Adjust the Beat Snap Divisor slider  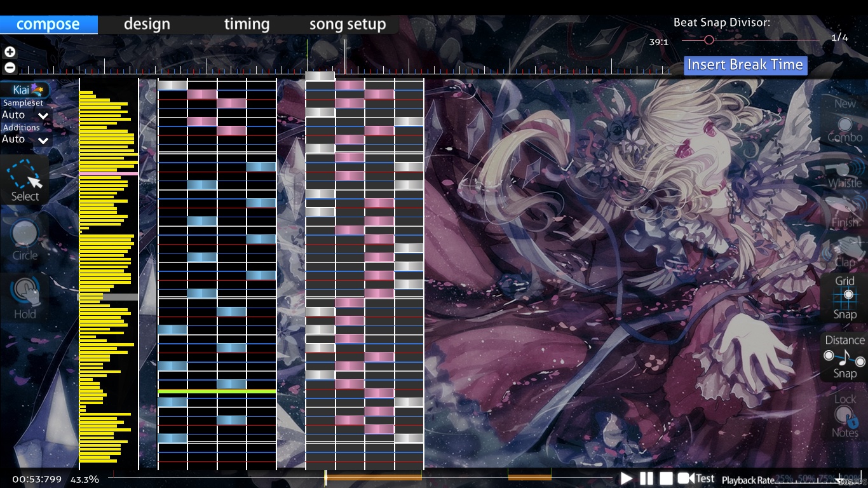tap(709, 39)
